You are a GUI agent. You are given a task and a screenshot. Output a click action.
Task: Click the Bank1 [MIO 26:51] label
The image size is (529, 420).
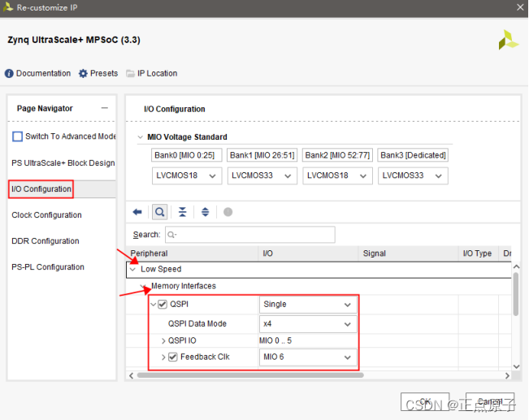(x=262, y=155)
